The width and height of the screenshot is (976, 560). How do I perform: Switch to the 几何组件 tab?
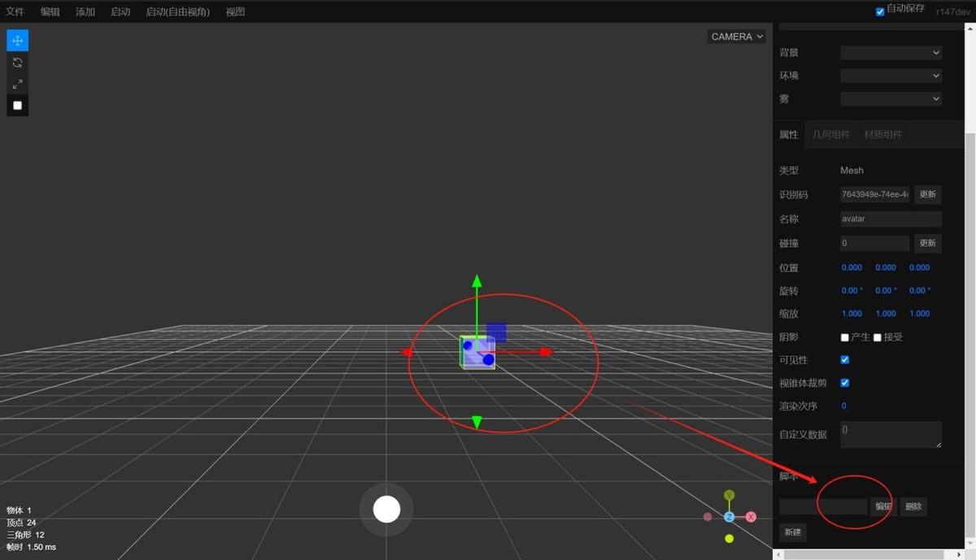(830, 135)
